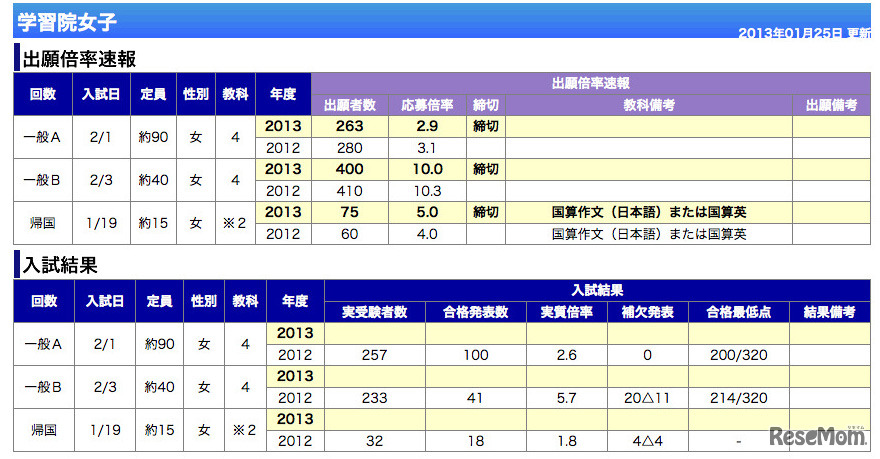The image size is (880, 459).
Task: Select the actual examinee count 32
Action: [x=374, y=441]
